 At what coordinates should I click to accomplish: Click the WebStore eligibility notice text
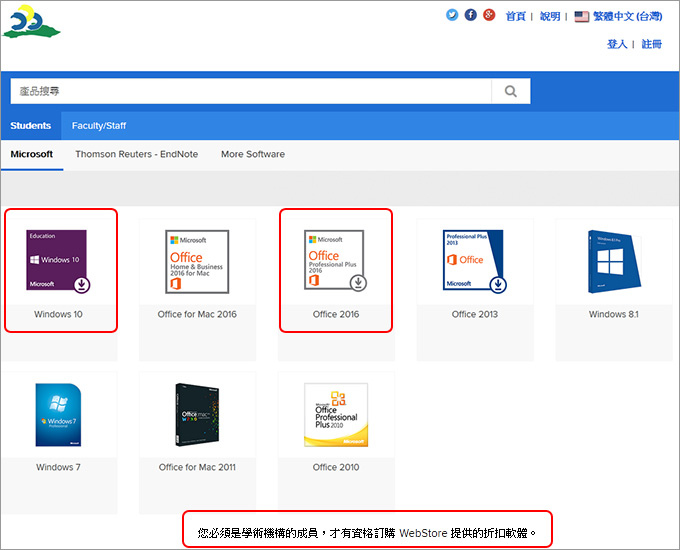[367, 533]
